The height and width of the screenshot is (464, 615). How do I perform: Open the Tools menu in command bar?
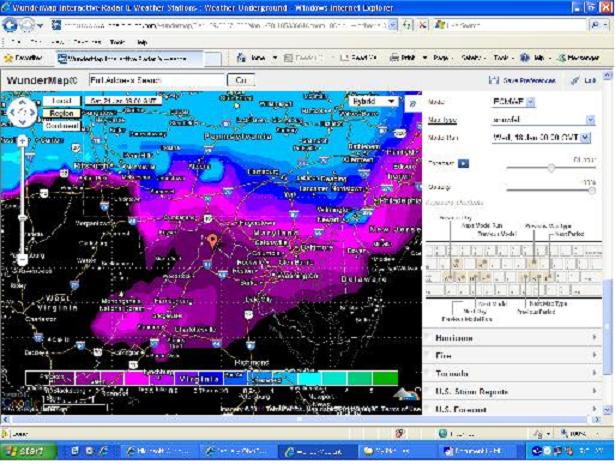click(x=502, y=58)
